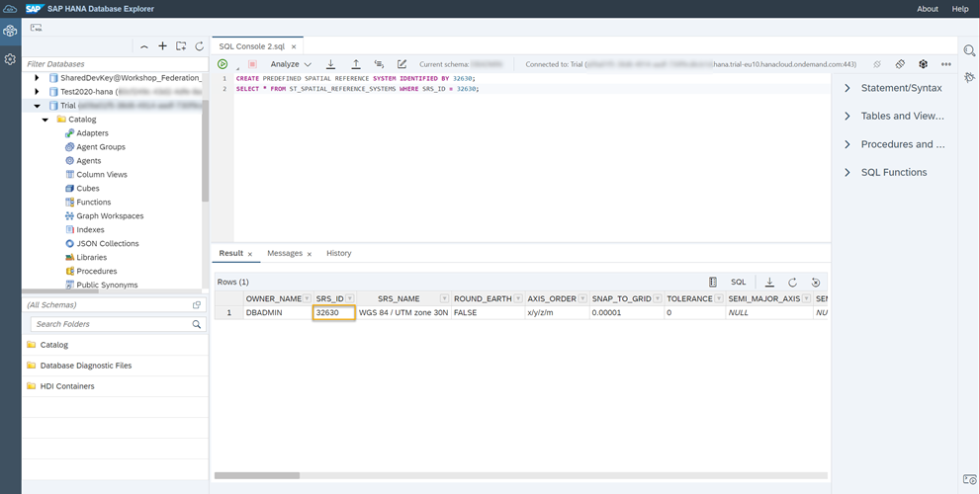Open Database Diagnostic Files folder

tap(86, 366)
